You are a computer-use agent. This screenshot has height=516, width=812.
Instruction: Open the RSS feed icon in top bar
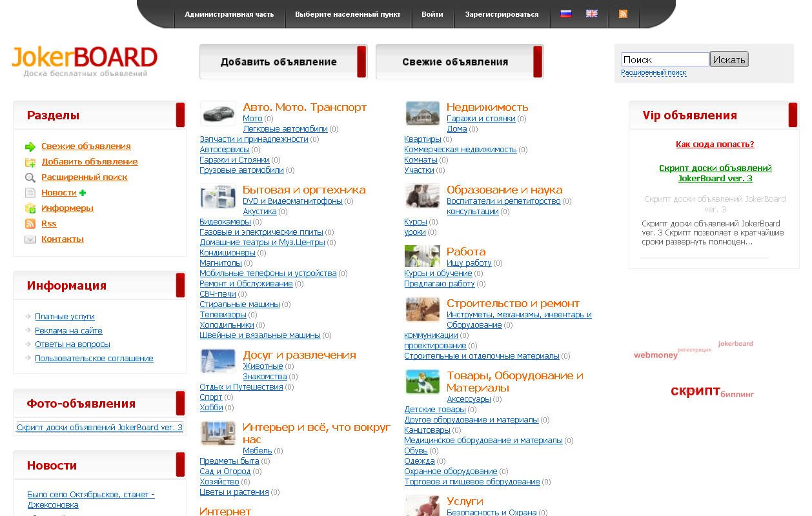pyautogui.click(x=623, y=14)
